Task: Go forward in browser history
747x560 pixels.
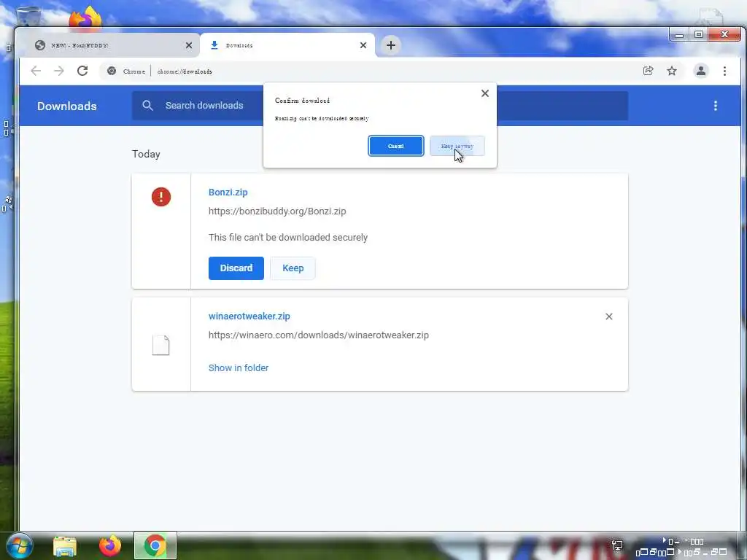Action: [58, 71]
